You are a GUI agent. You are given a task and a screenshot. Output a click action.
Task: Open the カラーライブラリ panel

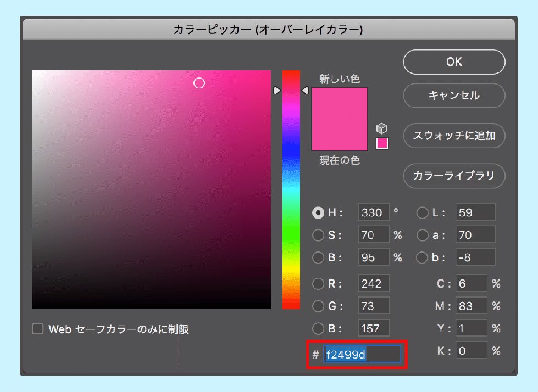(x=454, y=176)
